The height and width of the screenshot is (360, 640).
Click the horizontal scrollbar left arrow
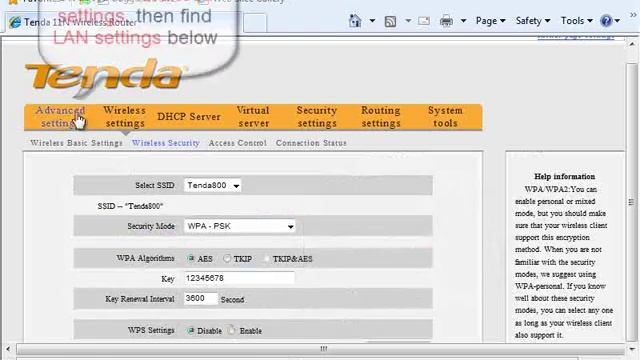[8, 349]
